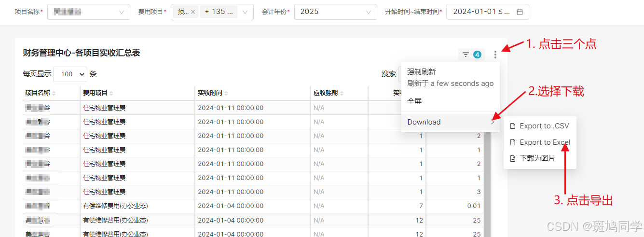Screen dimensions: 644x237
Task: Expand the 费用项目 dropdown arrow
Action: click(245, 12)
